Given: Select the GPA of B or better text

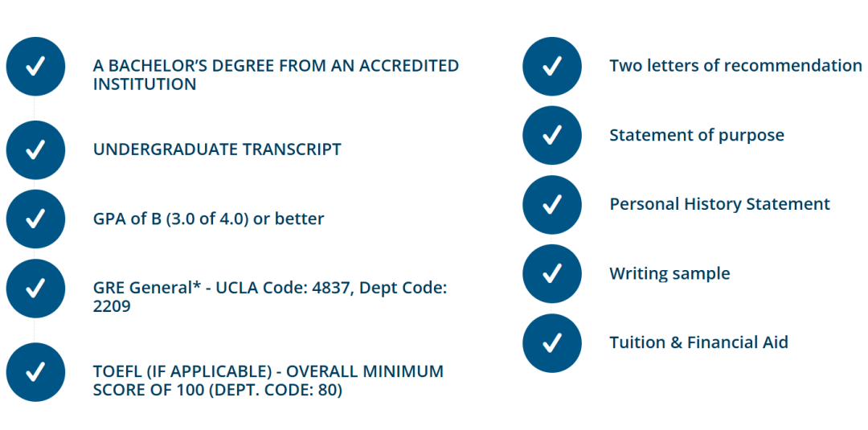Looking at the screenshot, I should click(209, 219).
